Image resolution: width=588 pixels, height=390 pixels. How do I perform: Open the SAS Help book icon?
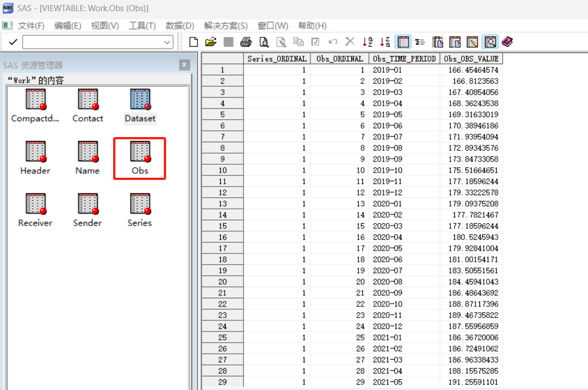(x=507, y=42)
